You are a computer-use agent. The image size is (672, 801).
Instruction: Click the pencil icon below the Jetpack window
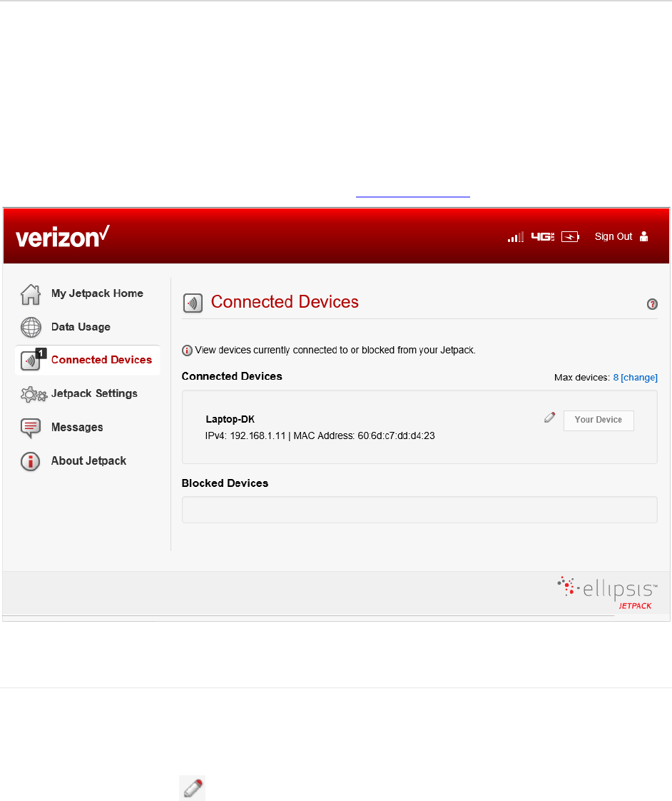[x=193, y=787]
